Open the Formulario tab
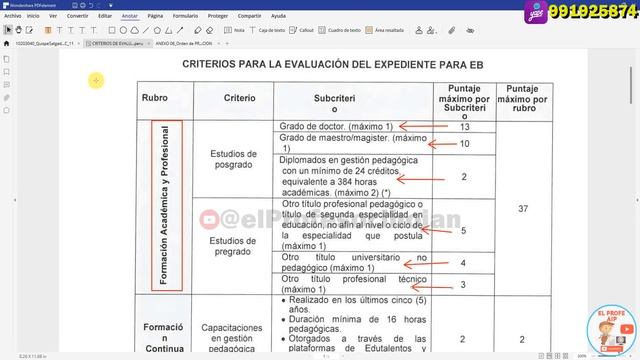Screen dimensions: 640x360 click(185, 16)
